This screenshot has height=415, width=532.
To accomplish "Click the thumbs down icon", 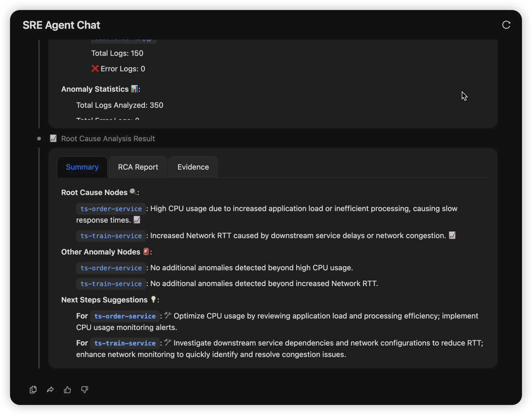I will (x=85, y=389).
